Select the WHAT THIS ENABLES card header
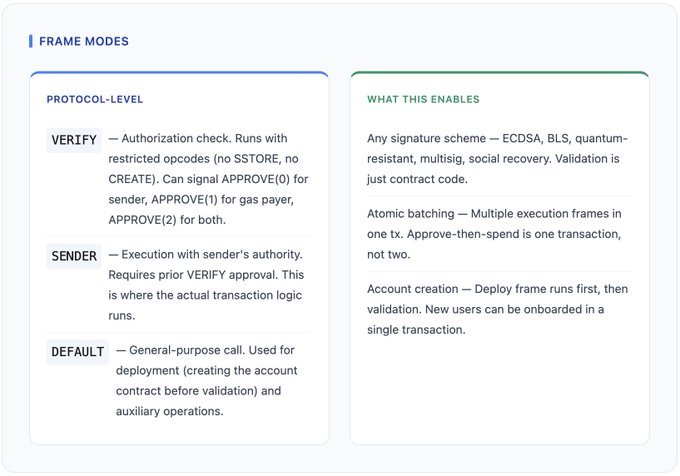This screenshot has width=680, height=476. [x=423, y=100]
